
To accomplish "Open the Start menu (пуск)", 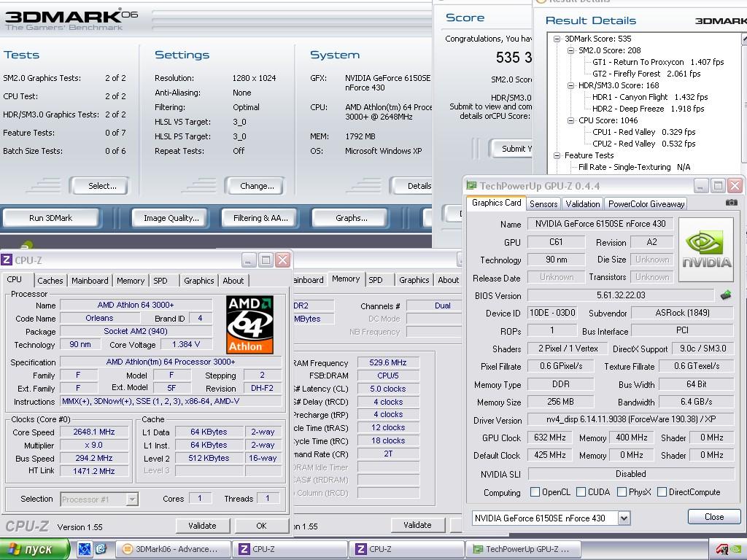I will 34,549.
